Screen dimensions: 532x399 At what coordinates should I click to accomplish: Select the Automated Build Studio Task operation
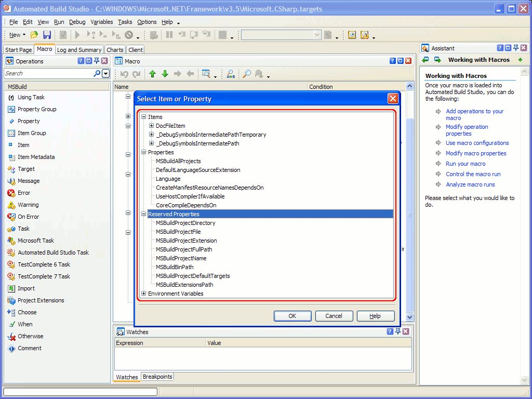53,252
